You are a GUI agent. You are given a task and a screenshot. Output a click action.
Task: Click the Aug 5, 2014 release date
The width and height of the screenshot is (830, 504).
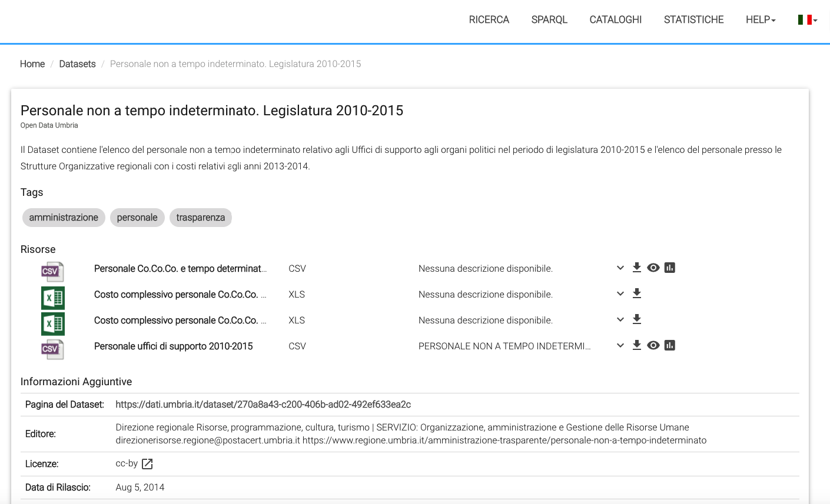[x=140, y=488]
